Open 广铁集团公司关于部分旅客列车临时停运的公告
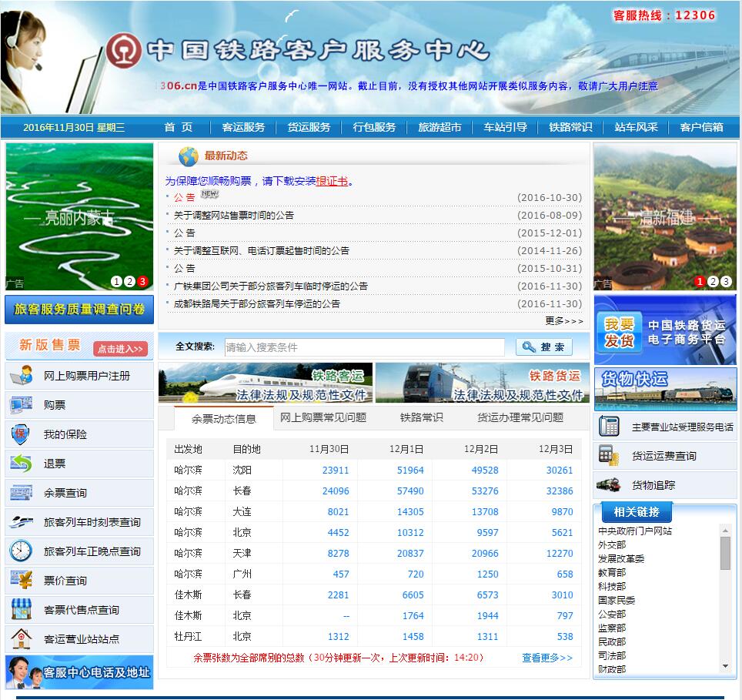 [271, 286]
